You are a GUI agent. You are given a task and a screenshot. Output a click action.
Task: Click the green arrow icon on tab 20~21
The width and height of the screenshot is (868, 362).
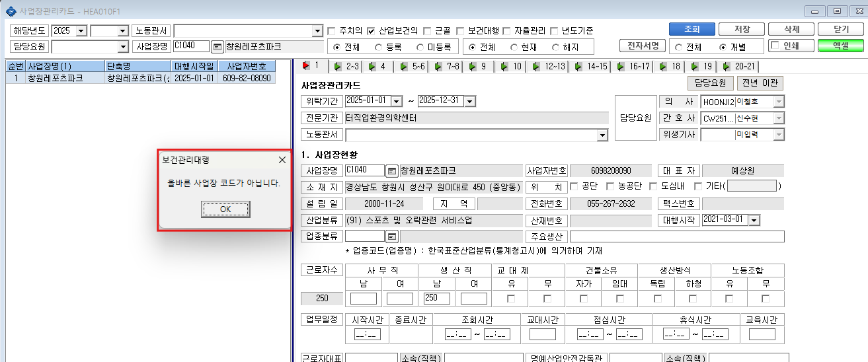tap(727, 66)
